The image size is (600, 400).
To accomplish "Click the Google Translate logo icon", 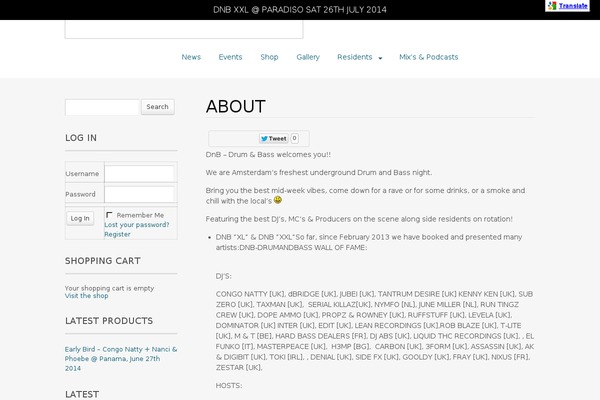I will [552, 6].
